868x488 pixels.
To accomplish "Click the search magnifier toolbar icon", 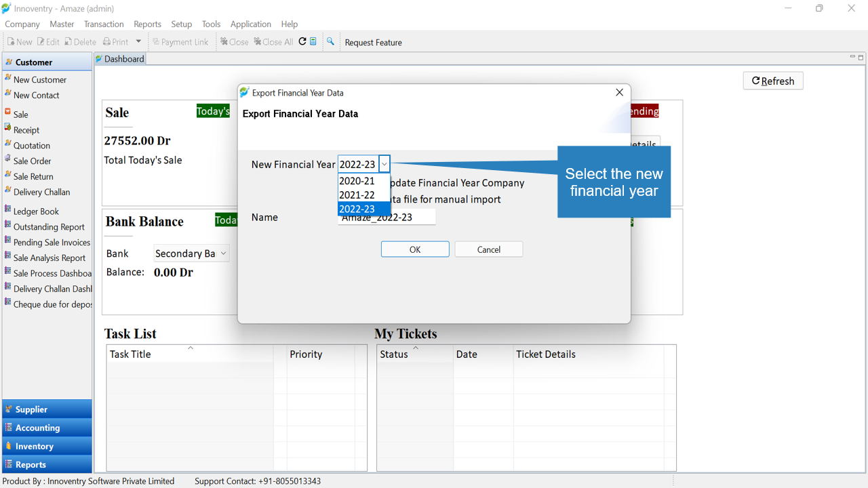I will click(330, 41).
